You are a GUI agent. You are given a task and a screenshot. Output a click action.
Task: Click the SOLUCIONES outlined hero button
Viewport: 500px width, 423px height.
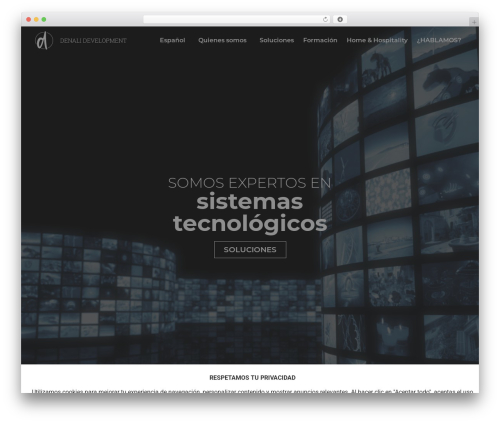250,250
